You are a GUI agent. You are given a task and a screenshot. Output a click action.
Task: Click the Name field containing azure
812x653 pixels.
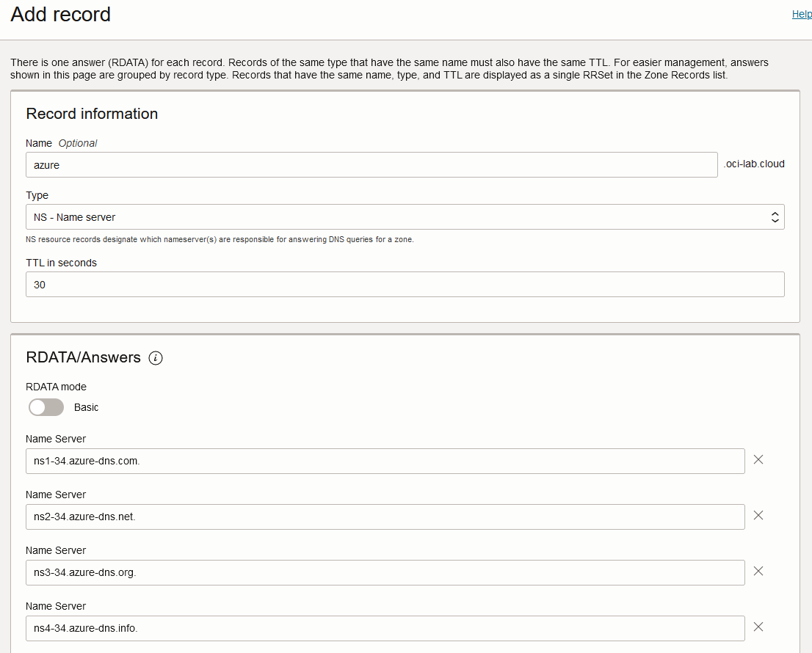point(371,165)
